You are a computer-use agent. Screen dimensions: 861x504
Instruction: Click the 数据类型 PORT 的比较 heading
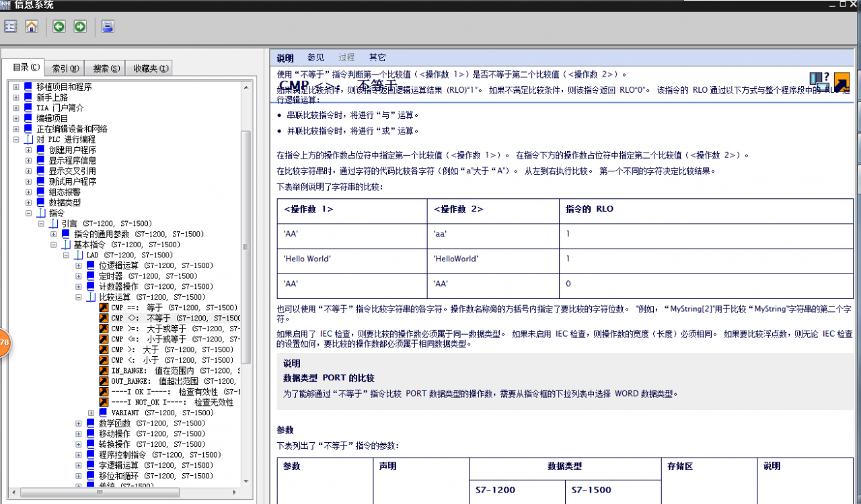[329, 378]
